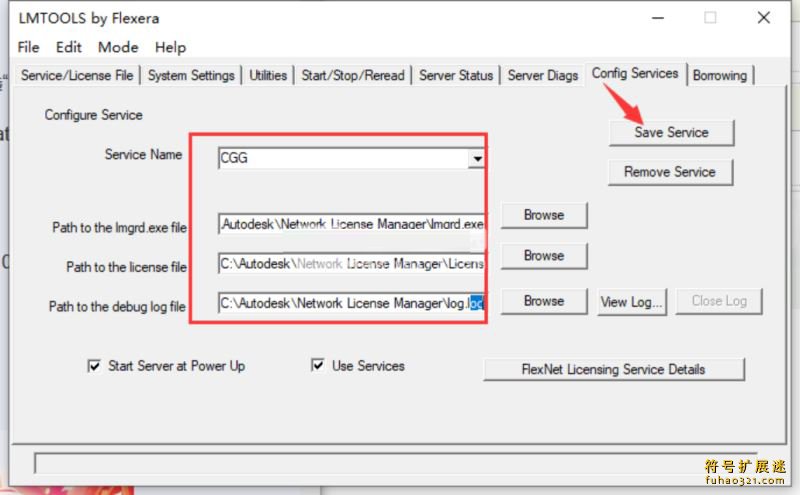Viewport: 800px width, 495px height.
Task: Minimize the LMTOOLS window
Action: tap(658, 18)
